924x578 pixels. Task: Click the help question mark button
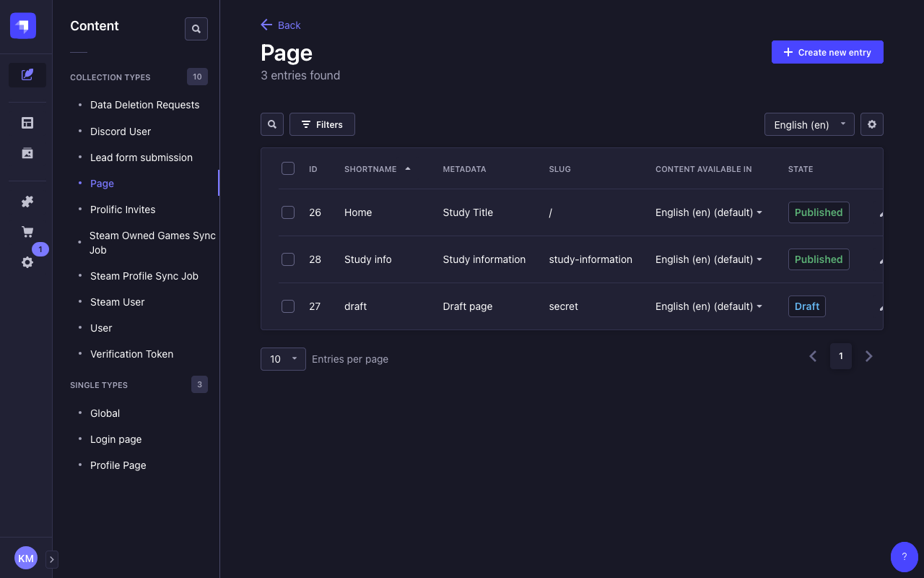904,556
